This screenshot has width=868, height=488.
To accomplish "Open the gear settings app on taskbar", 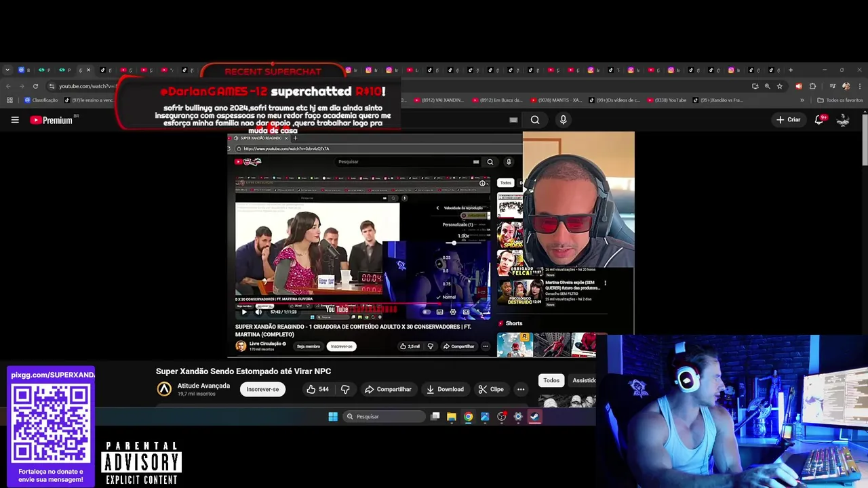I will tap(518, 417).
